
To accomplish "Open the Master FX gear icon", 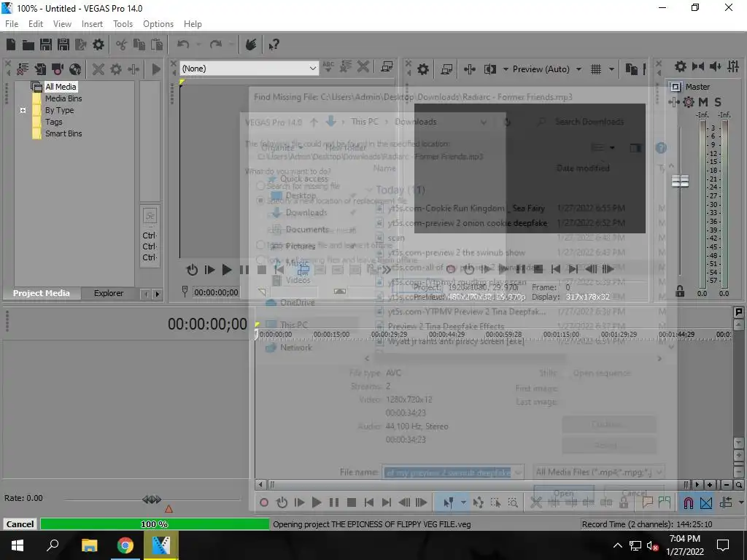I will 689,102.
